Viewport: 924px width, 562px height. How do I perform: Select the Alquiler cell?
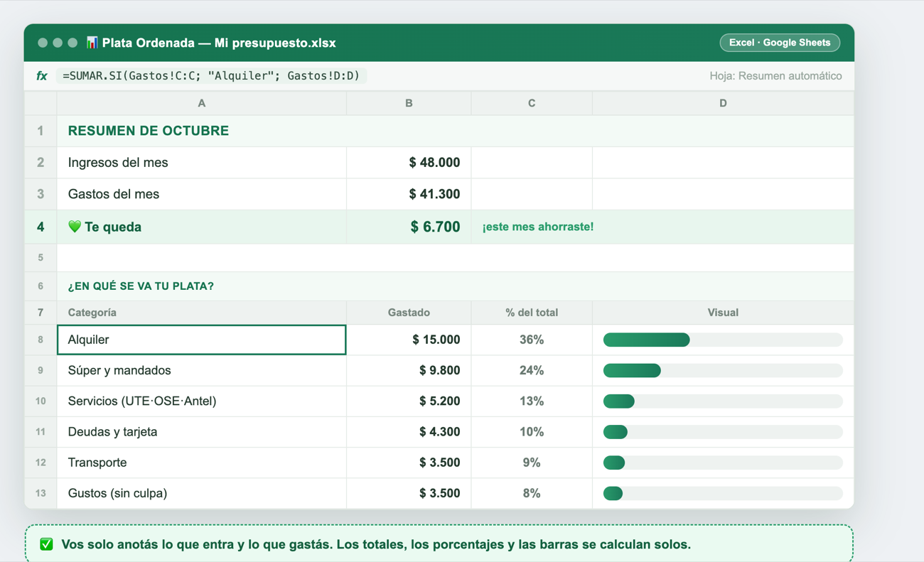tap(202, 340)
